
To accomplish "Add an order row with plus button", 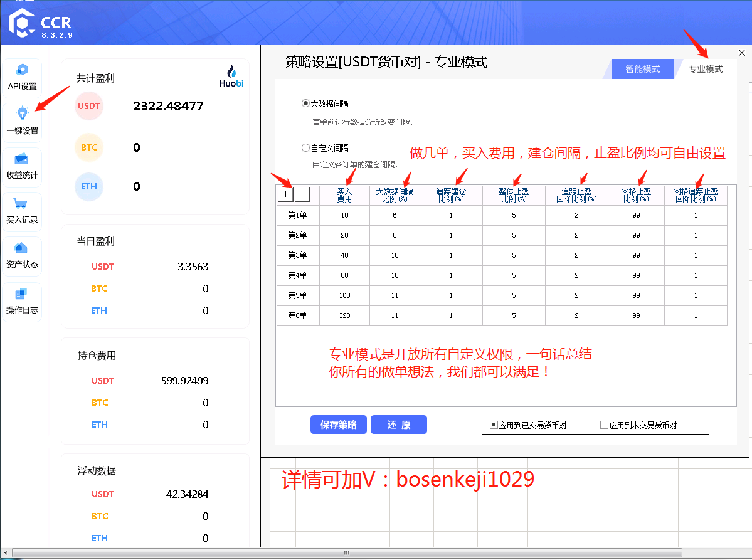I will pyautogui.click(x=285, y=194).
